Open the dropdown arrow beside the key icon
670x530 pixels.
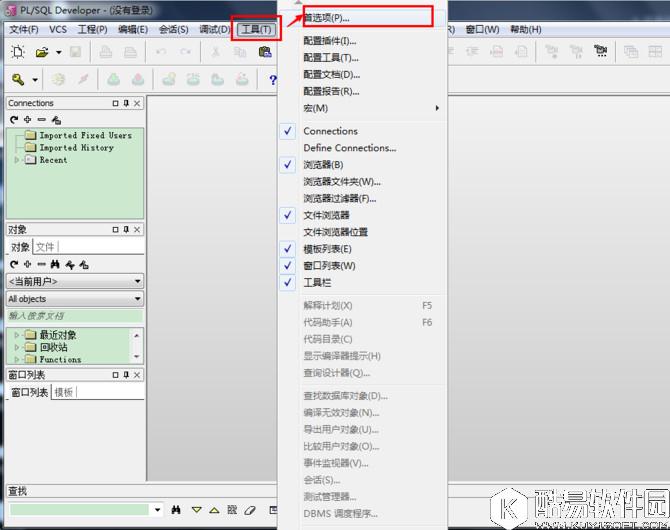pyautogui.click(x=35, y=80)
